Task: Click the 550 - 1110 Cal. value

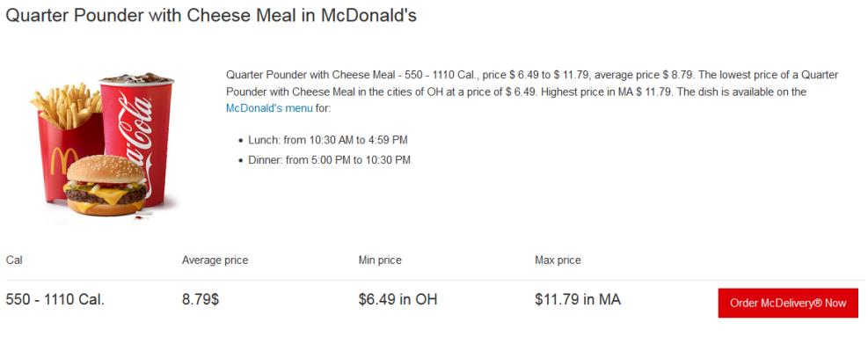Action: pyautogui.click(x=55, y=300)
